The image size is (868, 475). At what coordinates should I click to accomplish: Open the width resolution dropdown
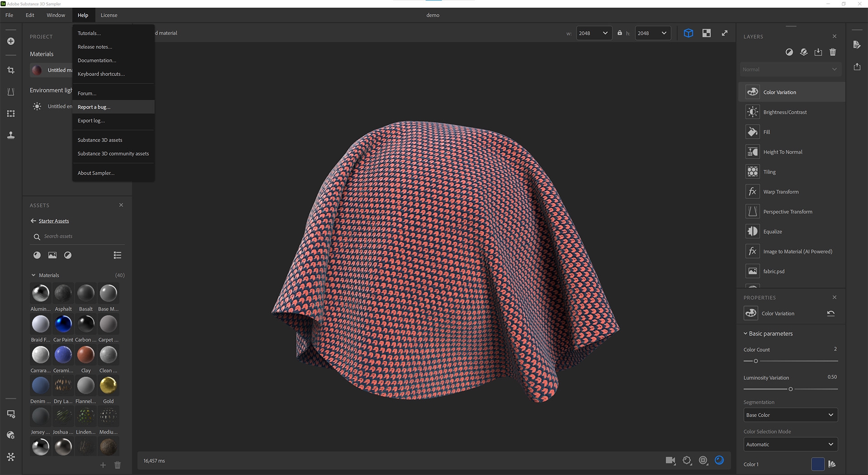(594, 33)
